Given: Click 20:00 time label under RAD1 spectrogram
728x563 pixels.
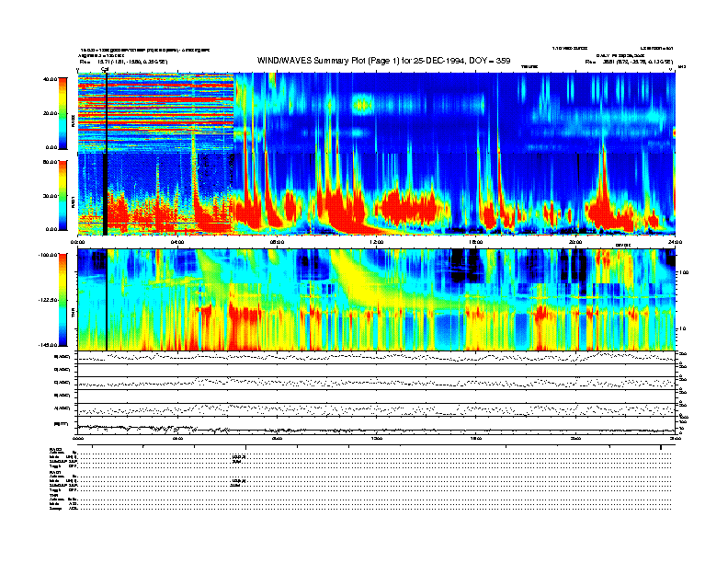Looking at the screenshot, I should (575, 242).
